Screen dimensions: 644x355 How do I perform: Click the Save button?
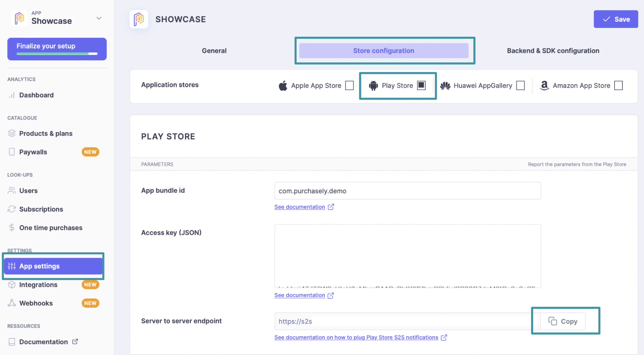pyautogui.click(x=616, y=19)
